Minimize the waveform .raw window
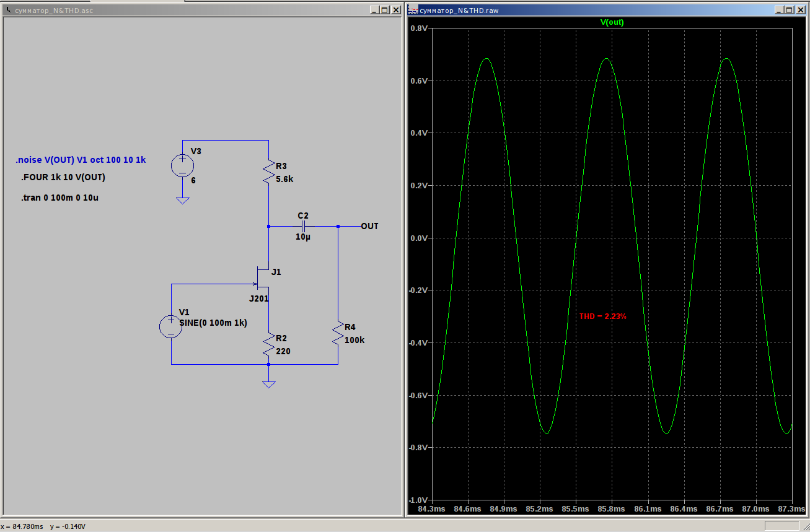 click(x=778, y=11)
